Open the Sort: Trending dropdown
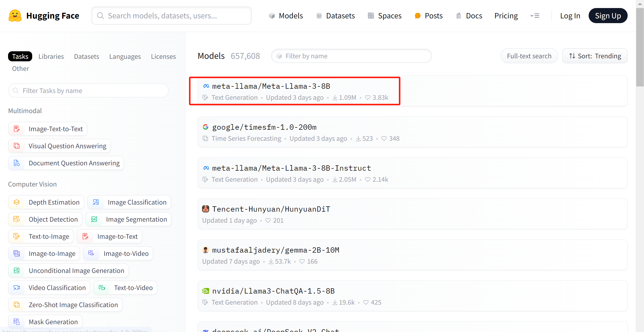Viewport: 644px width, 332px height. (595, 56)
